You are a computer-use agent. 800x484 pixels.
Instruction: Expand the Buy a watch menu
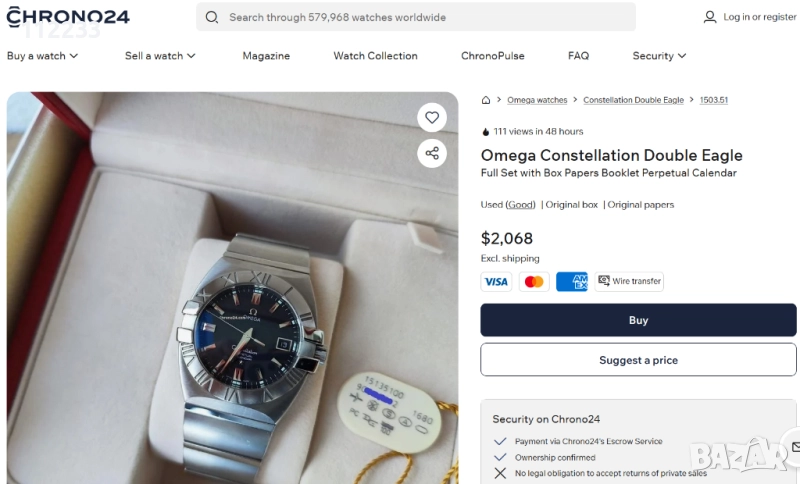[43, 56]
